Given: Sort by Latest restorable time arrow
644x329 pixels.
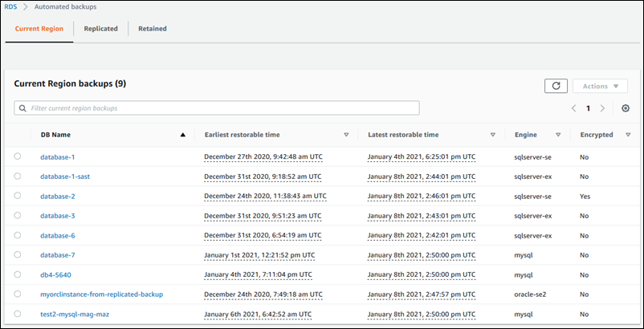Looking at the screenshot, I should (x=493, y=135).
